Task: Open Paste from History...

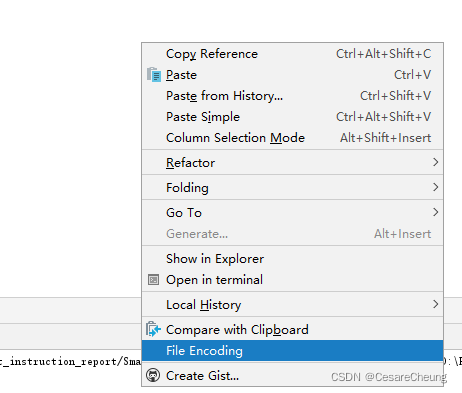Action: point(292,96)
